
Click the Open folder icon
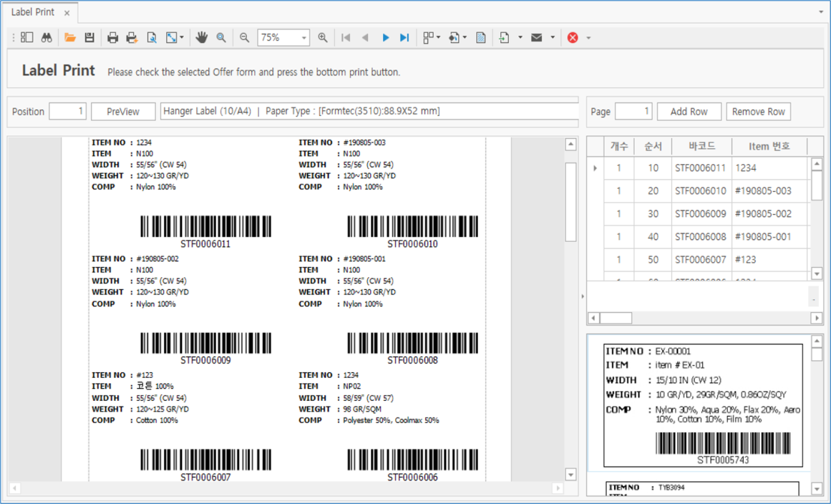(x=70, y=37)
